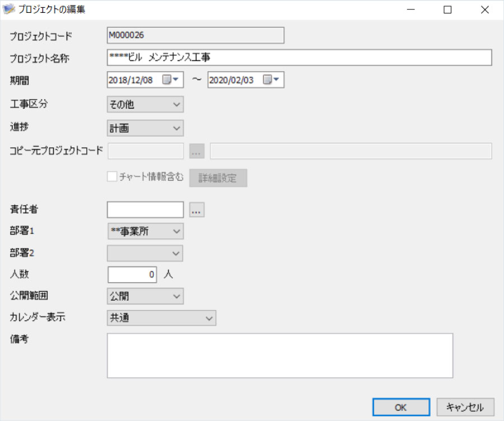Click into the 責任者 input field
Viewport: 504px width, 421px height.
145,209
